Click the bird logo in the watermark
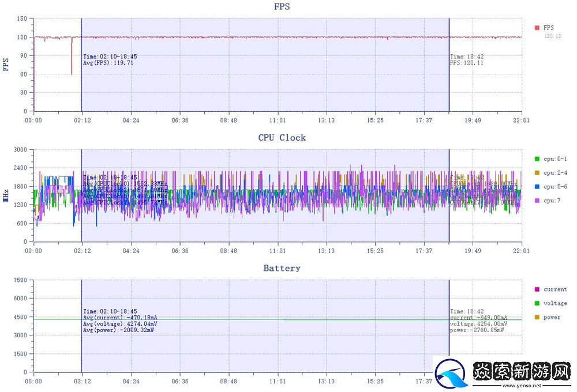Image resolution: width=577 pixels, height=392 pixels. 452,374
